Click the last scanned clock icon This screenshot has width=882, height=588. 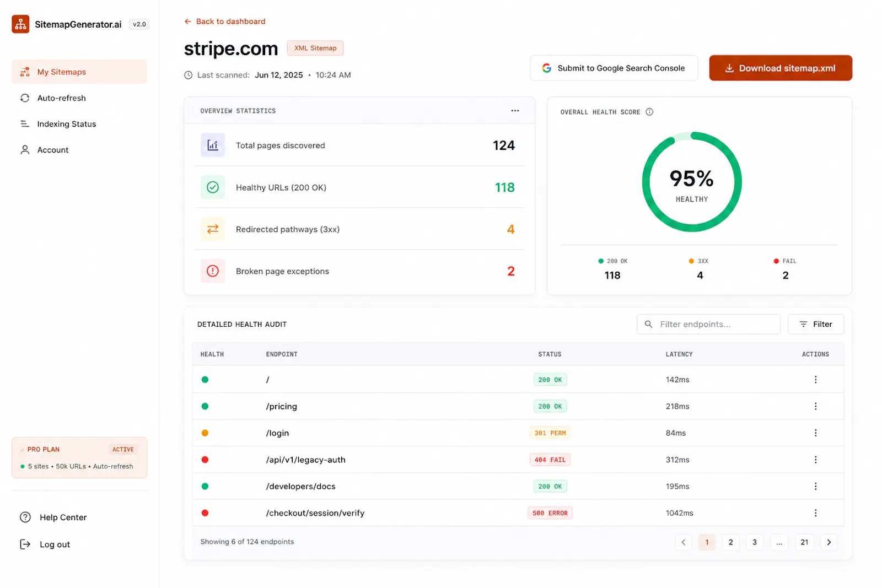(x=189, y=75)
